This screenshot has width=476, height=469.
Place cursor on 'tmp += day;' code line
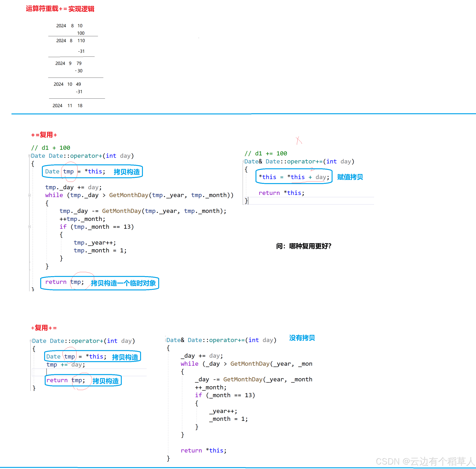point(65,365)
